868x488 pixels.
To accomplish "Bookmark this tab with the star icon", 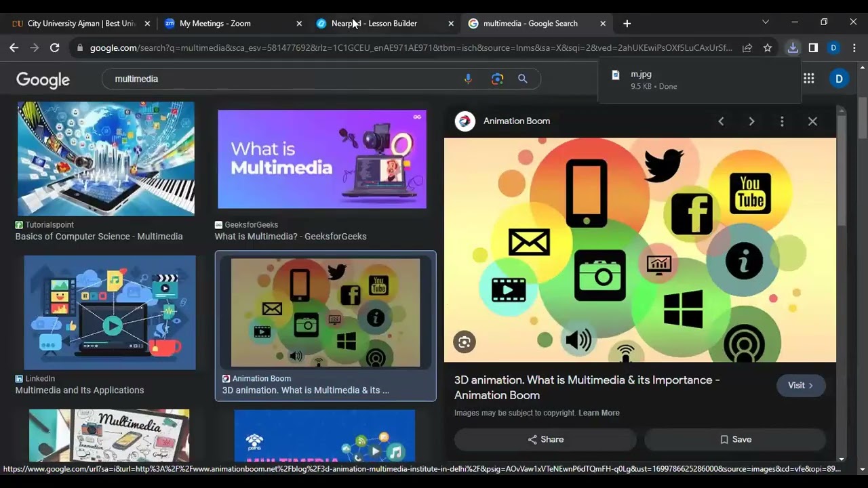I will tap(768, 47).
